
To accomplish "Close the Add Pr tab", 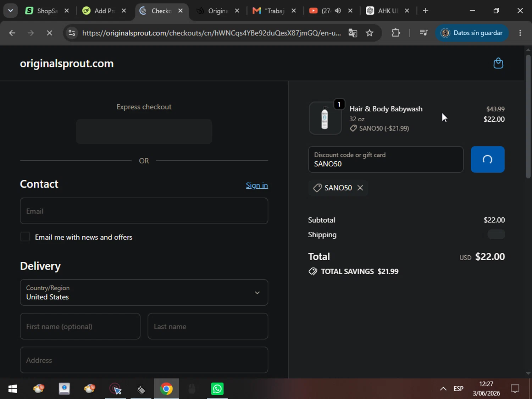I will (124, 11).
